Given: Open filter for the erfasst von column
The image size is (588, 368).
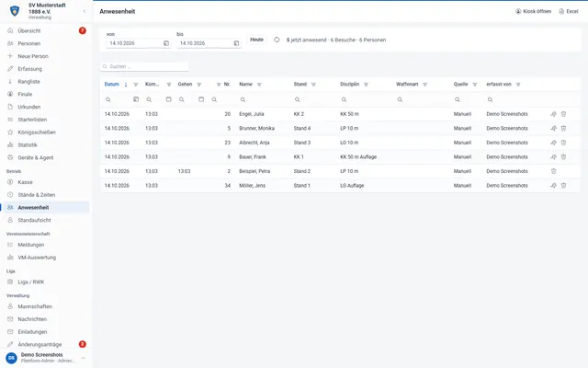Looking at the screenshot, I should [518, 85].
